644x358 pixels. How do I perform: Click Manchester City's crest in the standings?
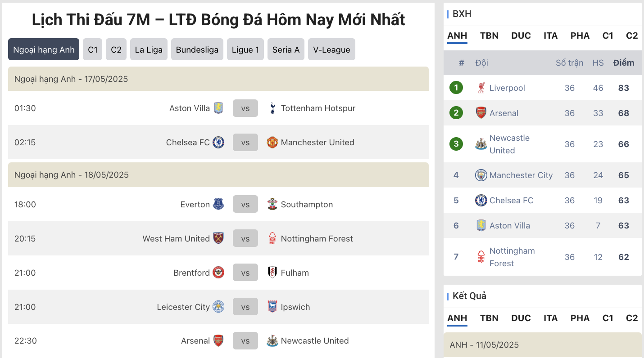[x=481, y=175]
